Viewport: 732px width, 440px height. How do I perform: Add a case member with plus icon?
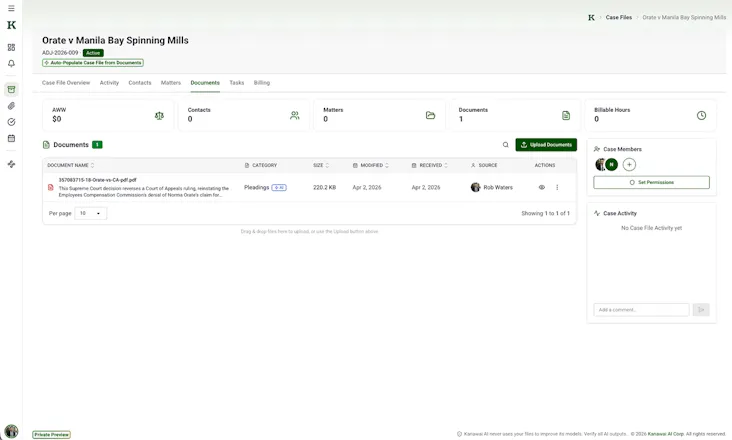(x=629, y=165)
